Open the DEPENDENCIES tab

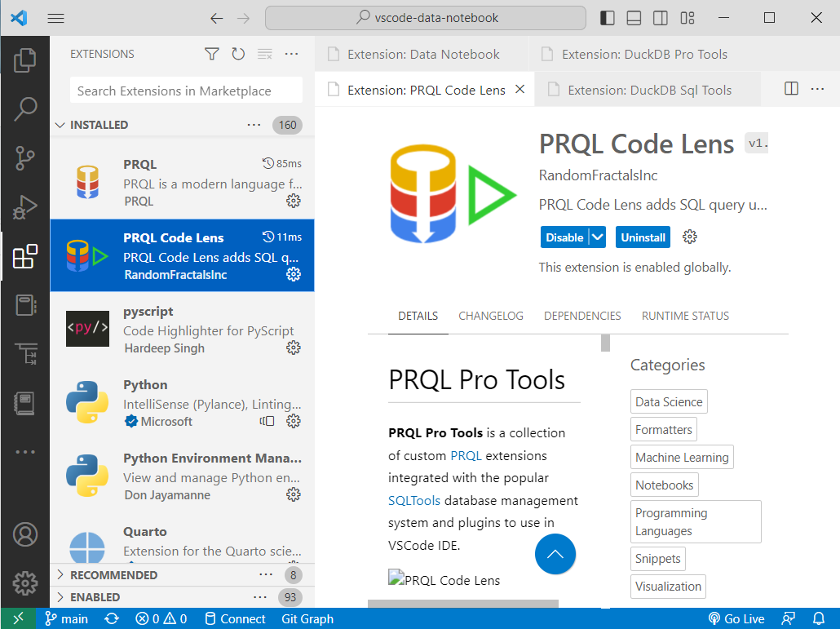[x=582, y=316]
